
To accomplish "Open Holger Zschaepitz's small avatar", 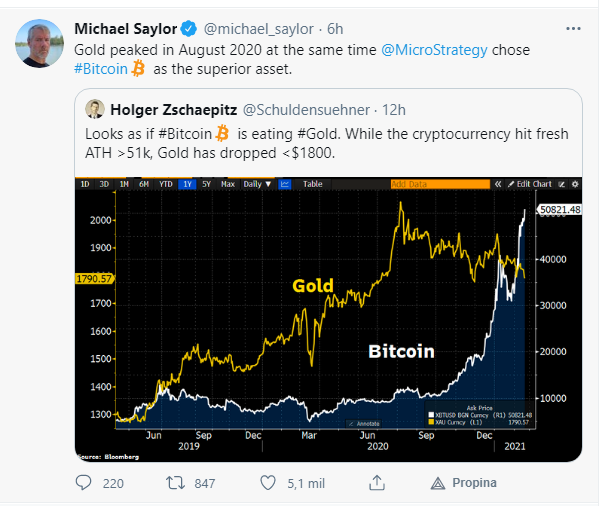I will click(95, 107).
